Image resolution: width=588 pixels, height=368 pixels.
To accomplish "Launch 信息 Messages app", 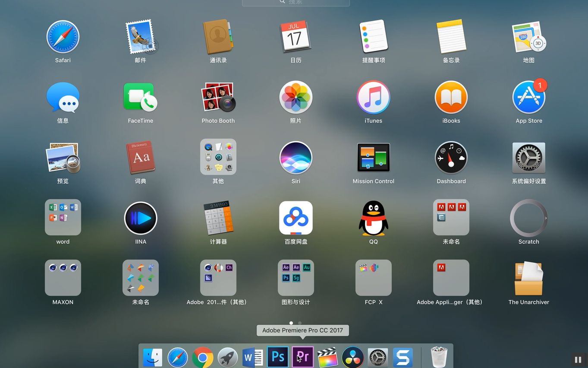I will (x=63, y=97).
